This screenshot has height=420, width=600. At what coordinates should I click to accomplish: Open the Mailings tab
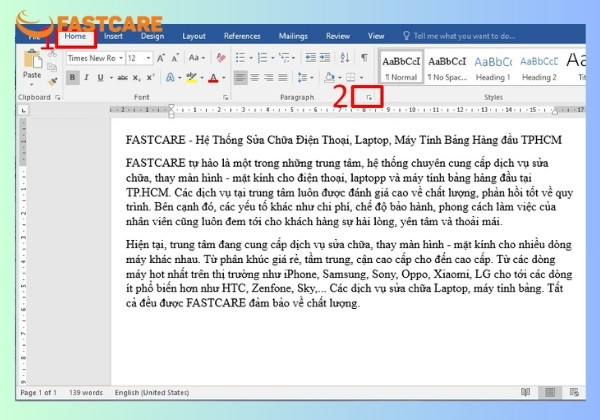293,36
